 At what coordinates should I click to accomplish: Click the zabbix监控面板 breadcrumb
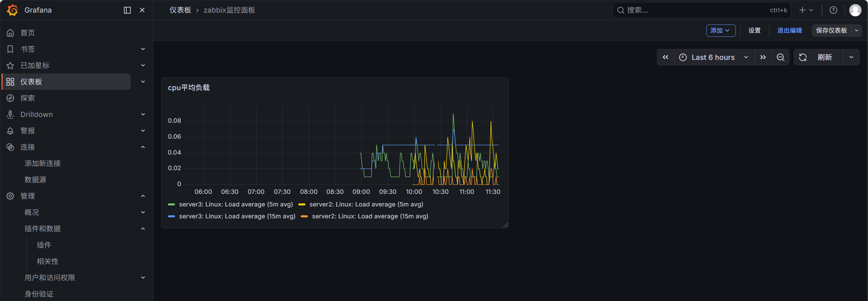pos(229,10)
